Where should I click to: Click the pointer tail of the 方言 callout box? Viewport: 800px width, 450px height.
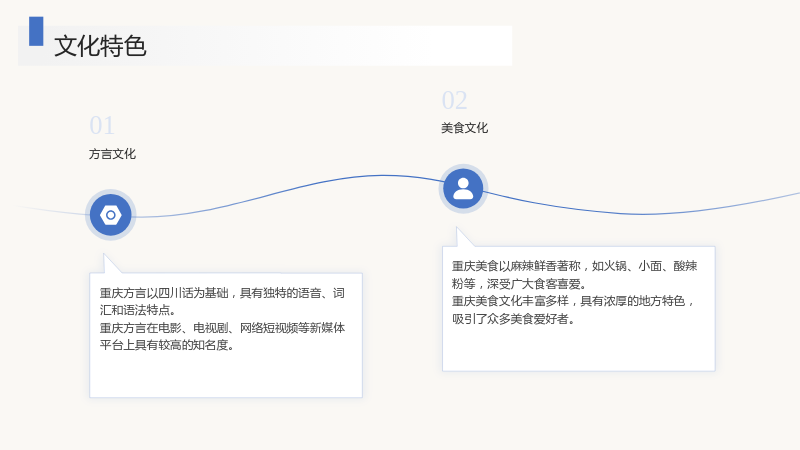[x=110, y=263]
